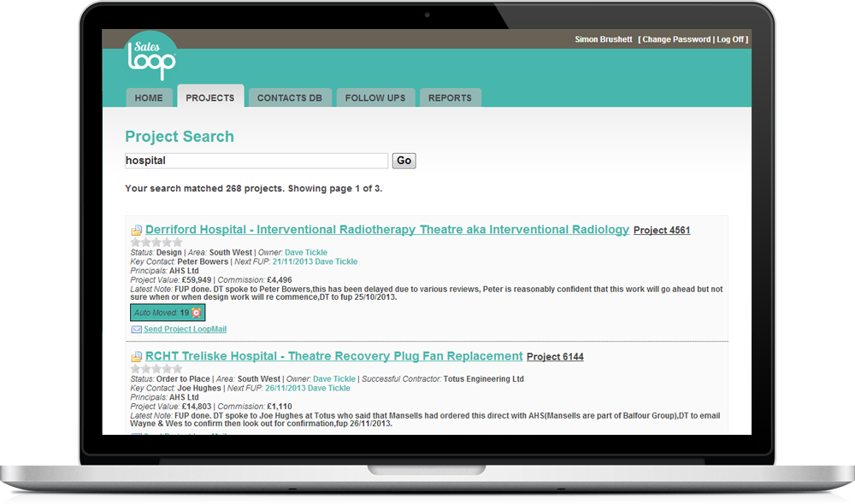The height and width of the screenshot is (504, 855).
Task: Click Successful Contractor Totus Engineering Ltd text
Action: 443,378
